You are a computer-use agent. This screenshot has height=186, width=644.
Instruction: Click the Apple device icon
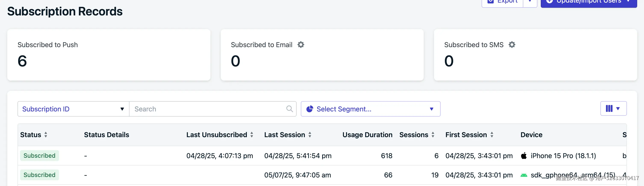(x=524, y=156)
